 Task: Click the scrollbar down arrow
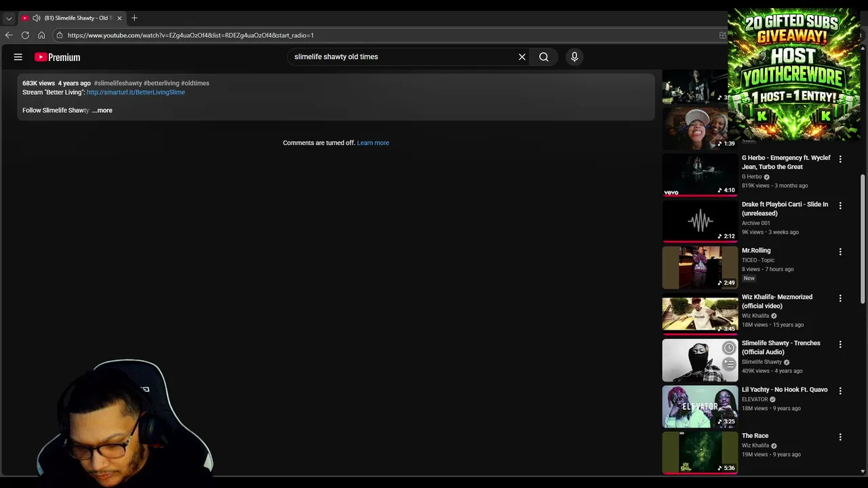coord(863,471)
